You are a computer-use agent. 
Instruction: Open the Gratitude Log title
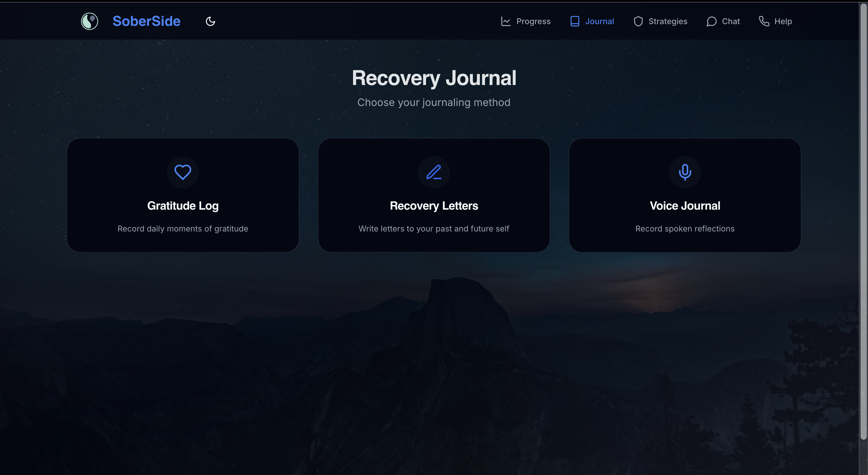pyautogui.click(x=183, y=206)
